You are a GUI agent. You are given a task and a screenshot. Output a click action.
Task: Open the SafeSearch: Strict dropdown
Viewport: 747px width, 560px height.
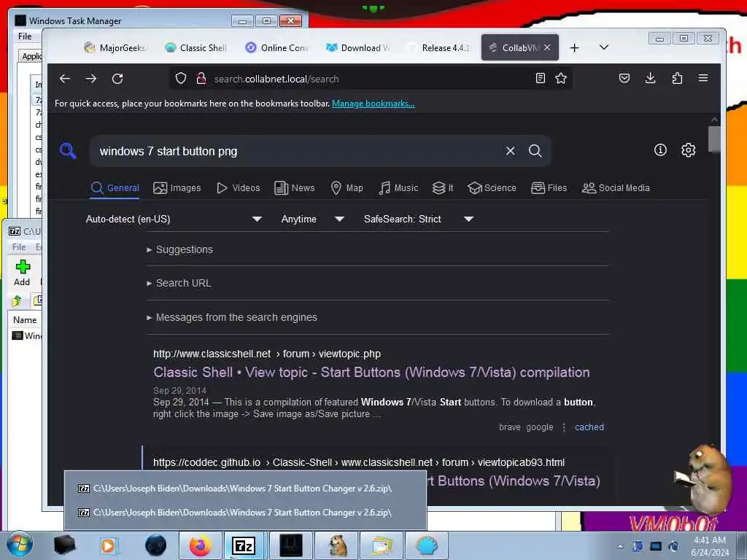(x=419, y=219)
